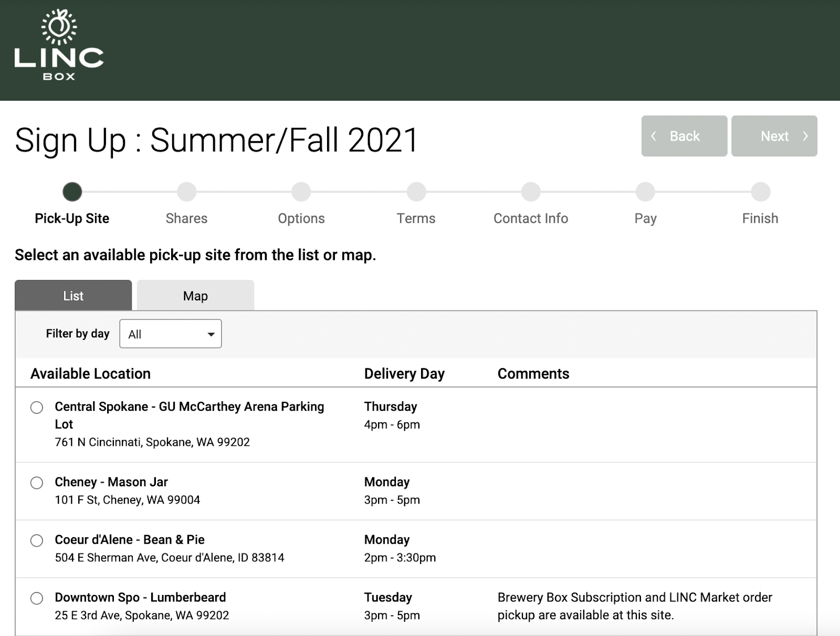Proceed with the Next button
840x636 pixels.
click(774, 136)
